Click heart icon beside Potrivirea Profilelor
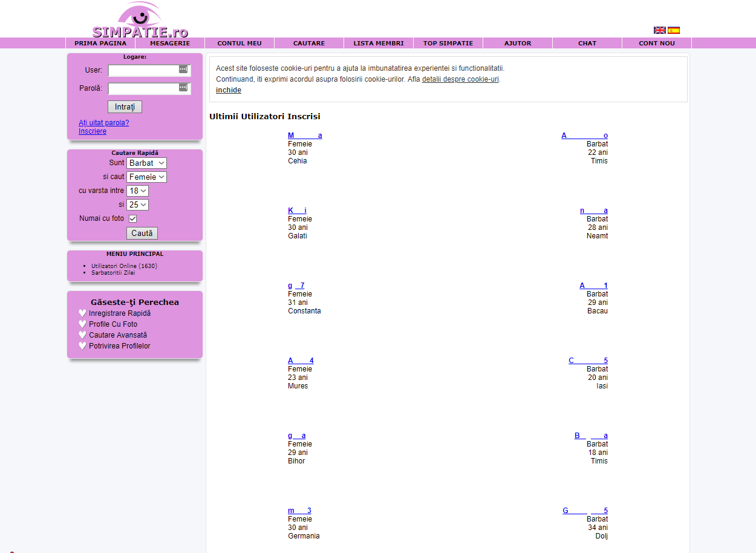The height and width of the screenshot is (553, 756). [83, 346]
